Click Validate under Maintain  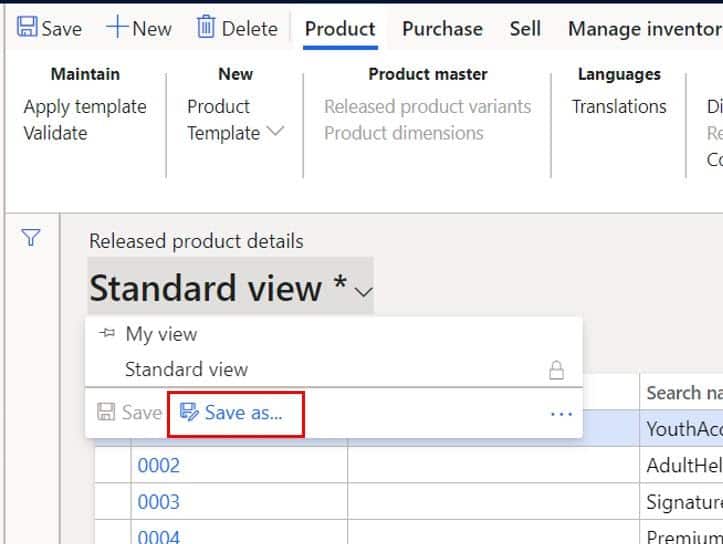55,133
